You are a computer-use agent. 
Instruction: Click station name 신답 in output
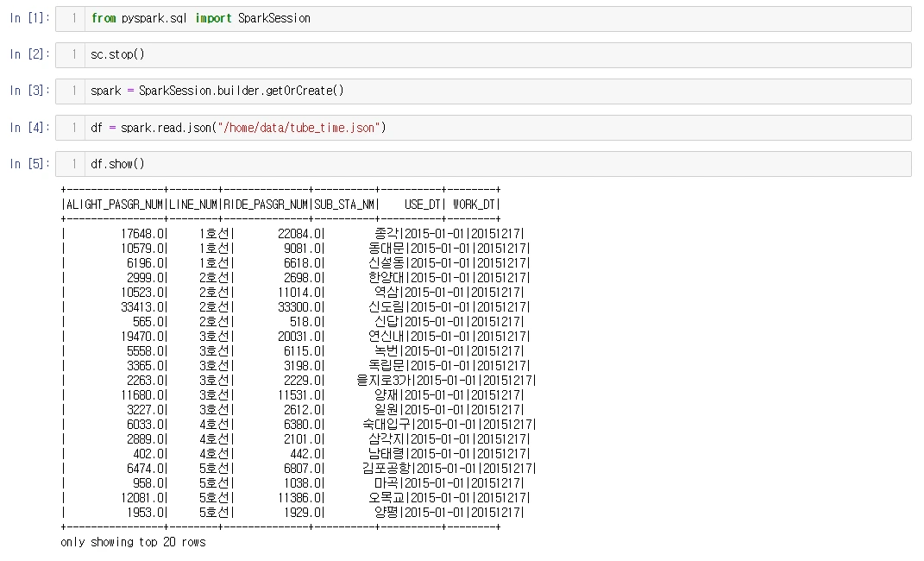click(387, 322)
